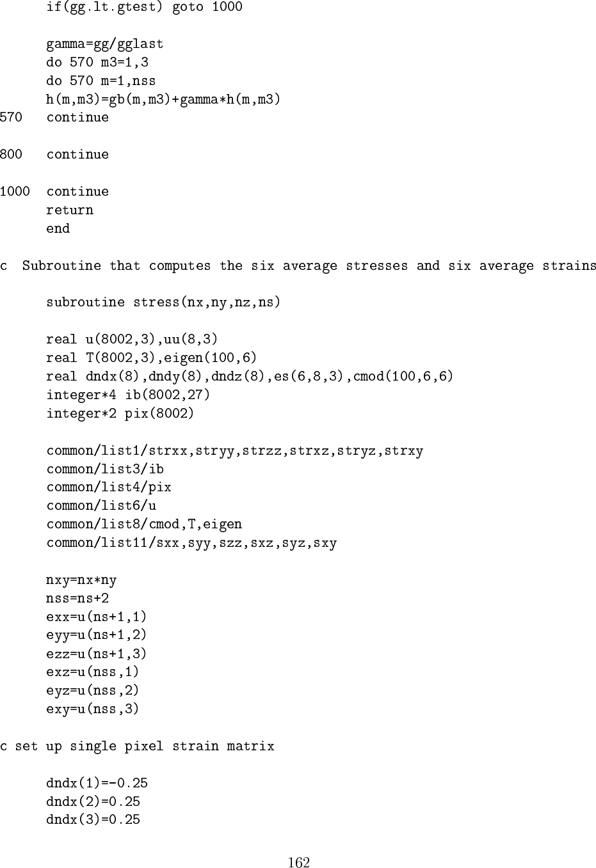
Task: Click the 'exx=u(ns+1,1)' line
Action: [97, 617]
